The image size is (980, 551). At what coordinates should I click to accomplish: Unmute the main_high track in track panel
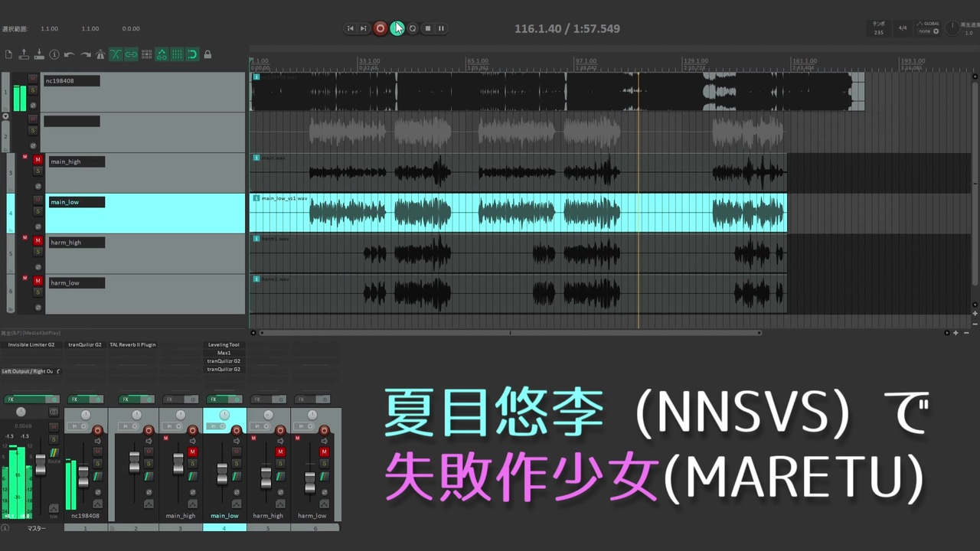pos(38,160)
